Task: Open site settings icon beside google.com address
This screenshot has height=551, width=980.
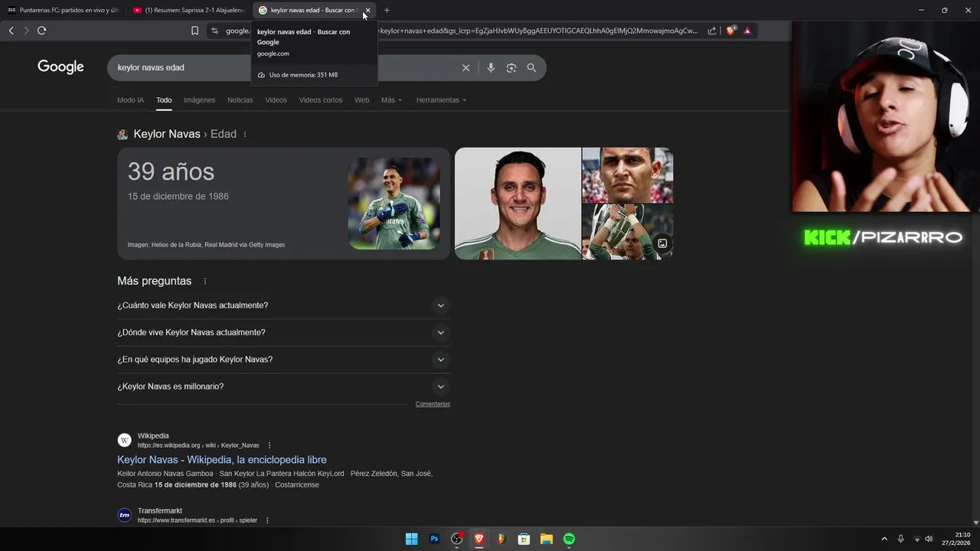Action: 214,31
